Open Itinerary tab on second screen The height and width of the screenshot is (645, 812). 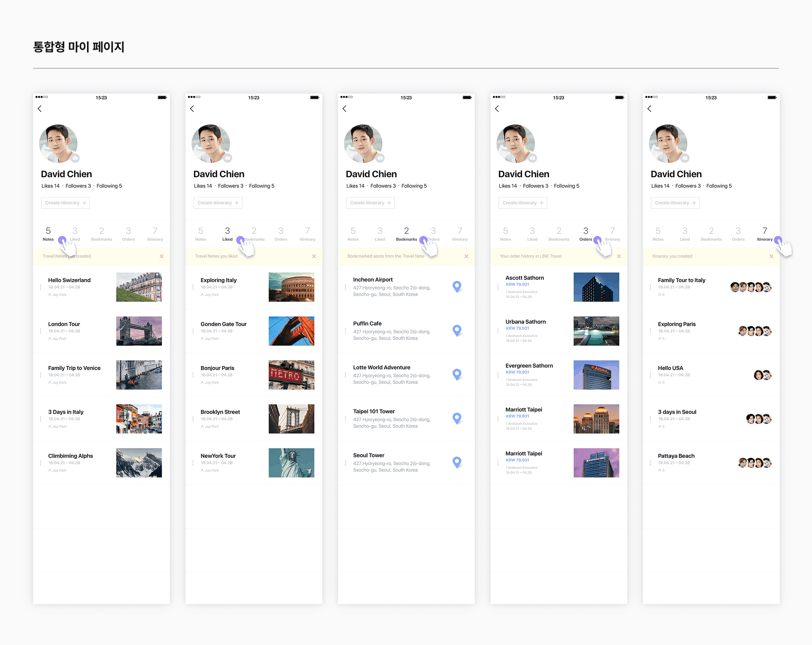pyautogui.click(x=307, y=234)
